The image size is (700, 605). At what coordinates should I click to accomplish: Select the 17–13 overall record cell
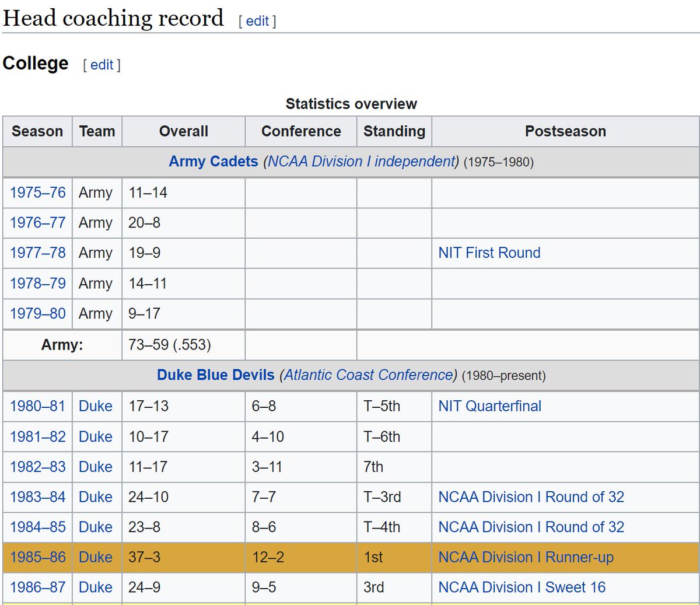[184, 406]
